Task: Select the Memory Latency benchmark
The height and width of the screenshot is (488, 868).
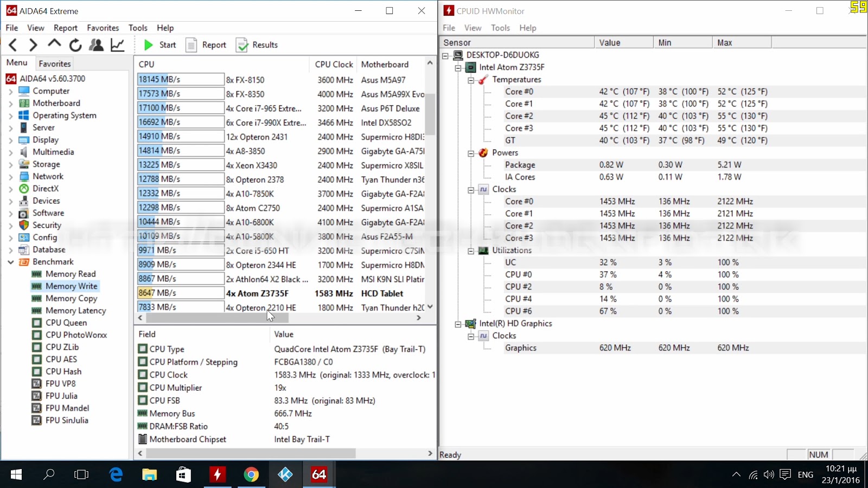Action: point(75,310)
